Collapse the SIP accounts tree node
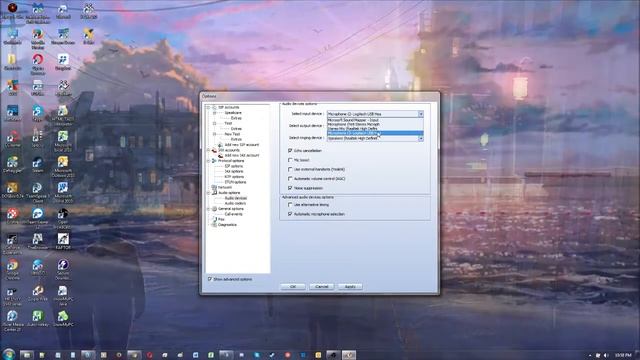 coord(208,107)
